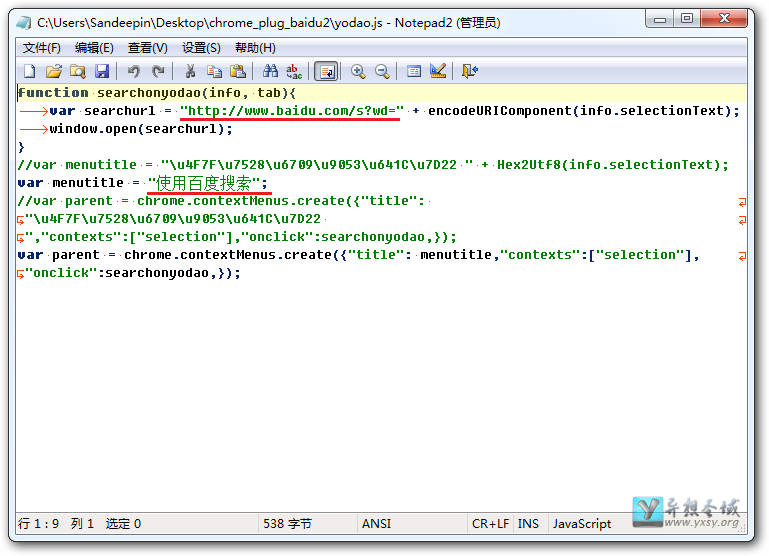The width and height of the screenshot is (769, 556).
Task: Click the Exit door toolbar icon
Action: [x=470, y=71]
